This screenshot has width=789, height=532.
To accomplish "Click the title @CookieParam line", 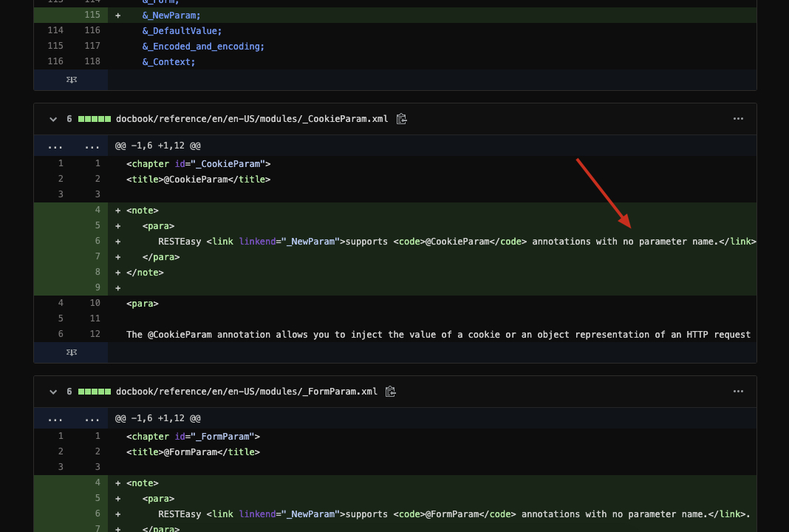I will point(198,180).
